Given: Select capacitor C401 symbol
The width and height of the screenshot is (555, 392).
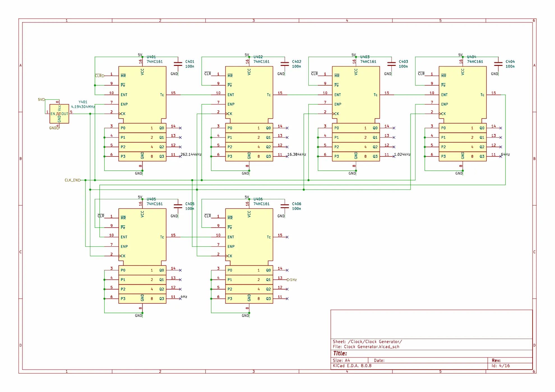Looking at the screenshot, I should [x=178, y=64].
